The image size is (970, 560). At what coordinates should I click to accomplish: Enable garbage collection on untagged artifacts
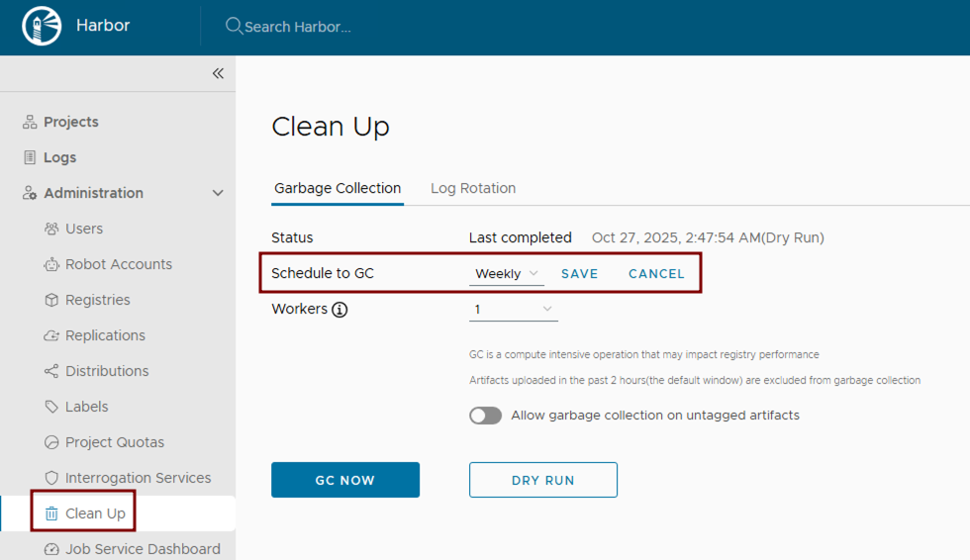pyautogui.click(x=485, y=416)
